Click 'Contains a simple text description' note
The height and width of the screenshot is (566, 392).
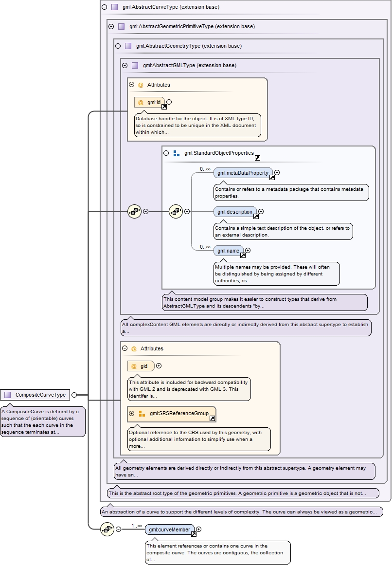tap(283, 231)
